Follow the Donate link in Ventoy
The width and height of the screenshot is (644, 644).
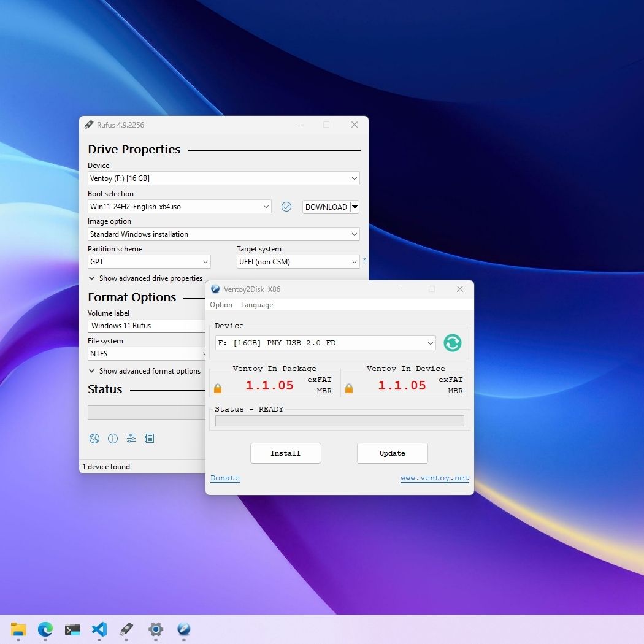tap(224, 478)
